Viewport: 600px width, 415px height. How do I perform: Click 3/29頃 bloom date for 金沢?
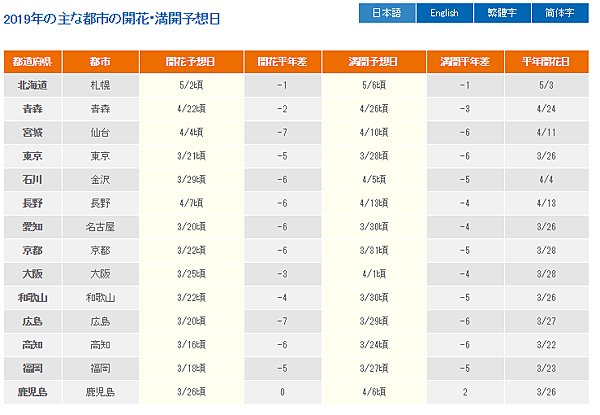pos(191,180)
